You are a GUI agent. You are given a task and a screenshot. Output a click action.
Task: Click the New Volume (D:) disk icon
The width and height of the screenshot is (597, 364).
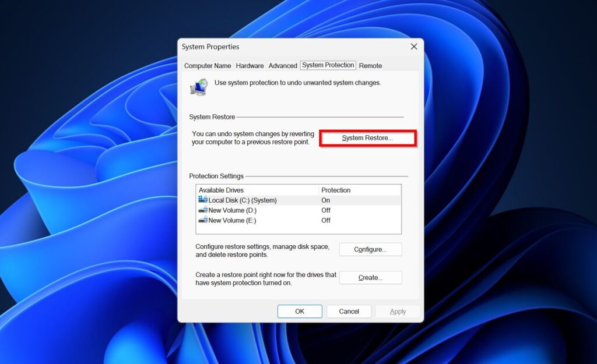pos(203,210)
